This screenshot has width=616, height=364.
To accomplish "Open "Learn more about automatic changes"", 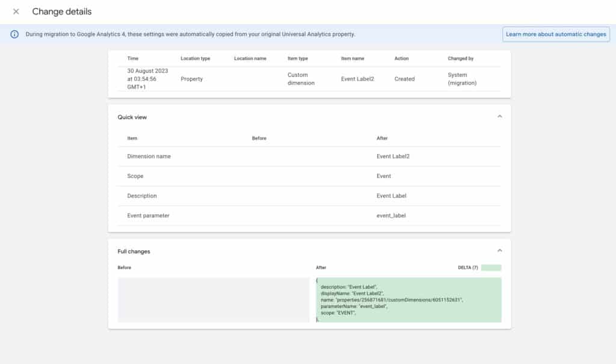I will (556, 34).
